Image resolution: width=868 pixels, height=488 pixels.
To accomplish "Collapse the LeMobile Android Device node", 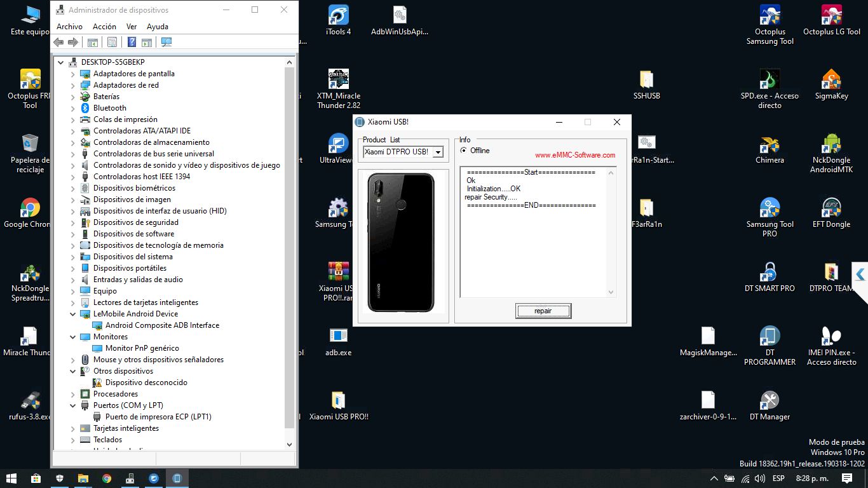I will pyautogui.click(x=73, y=314).
